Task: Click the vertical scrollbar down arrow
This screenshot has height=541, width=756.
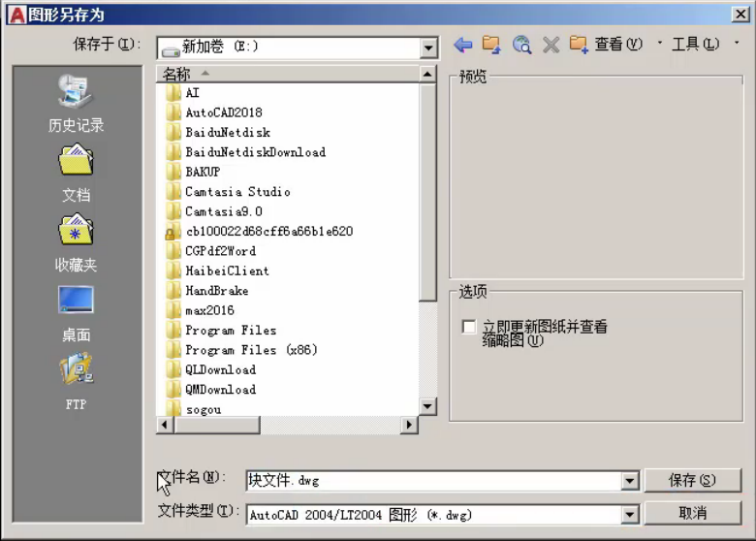Action: pyautogui.click(x=427, y=406)
